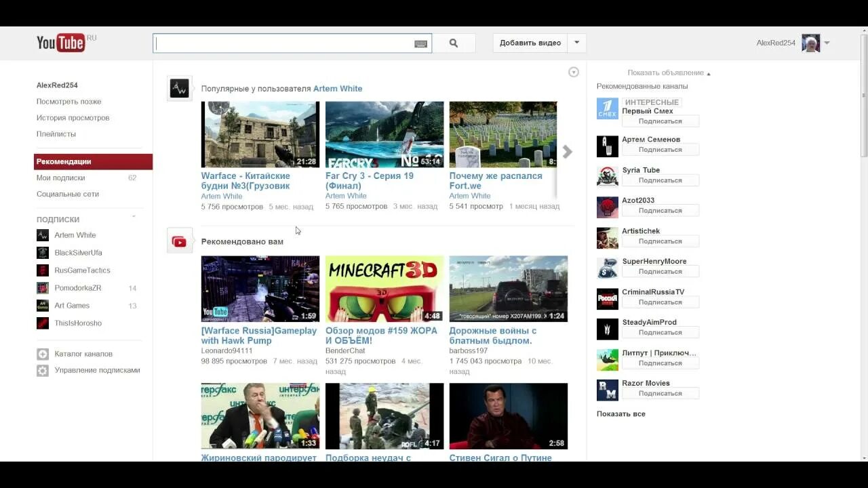
Task: Open Minecraft 3D video thumbnail
Action: (384, 289)
